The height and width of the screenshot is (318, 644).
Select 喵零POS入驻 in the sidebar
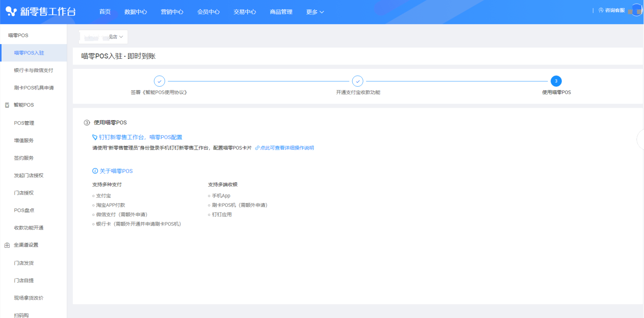[x=34, y=53]
